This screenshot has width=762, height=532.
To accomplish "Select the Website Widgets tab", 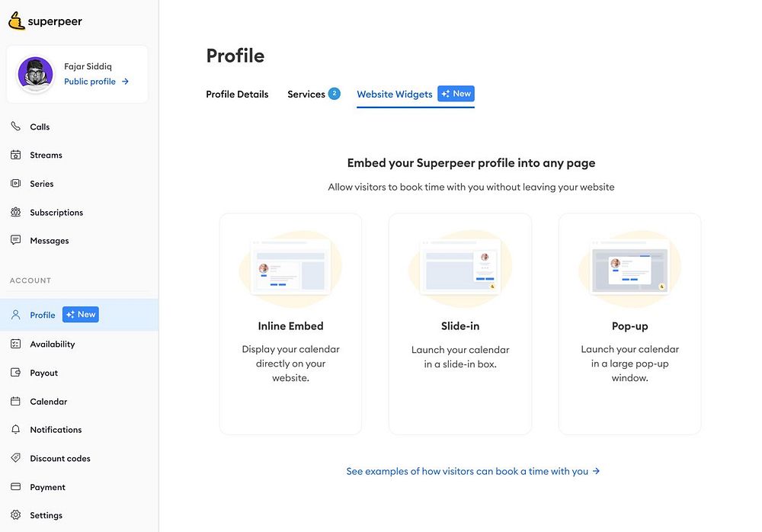I will (395, 95).
